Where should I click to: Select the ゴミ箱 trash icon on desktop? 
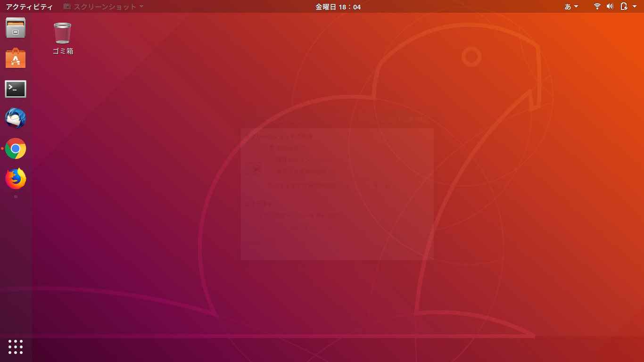coord(63,39)
